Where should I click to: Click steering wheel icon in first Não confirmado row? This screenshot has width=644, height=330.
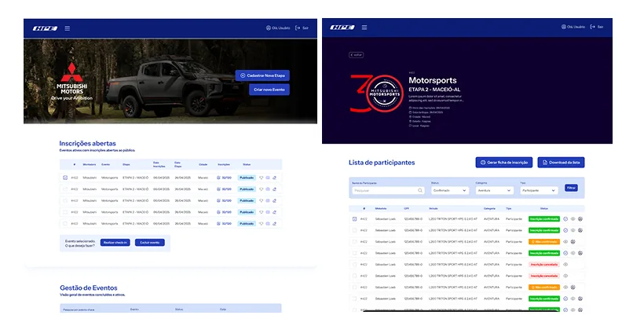click(x=573, y=242)
